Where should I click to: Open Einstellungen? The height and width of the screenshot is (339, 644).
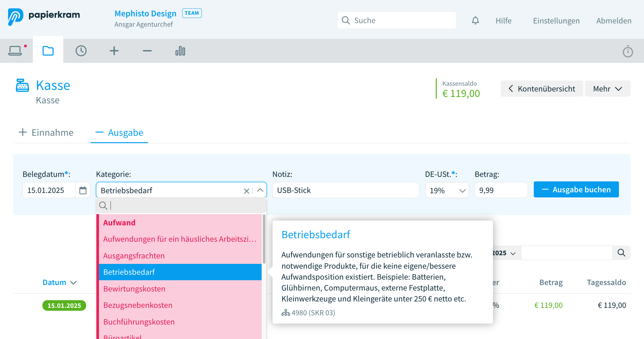click(x=556, y=21)
